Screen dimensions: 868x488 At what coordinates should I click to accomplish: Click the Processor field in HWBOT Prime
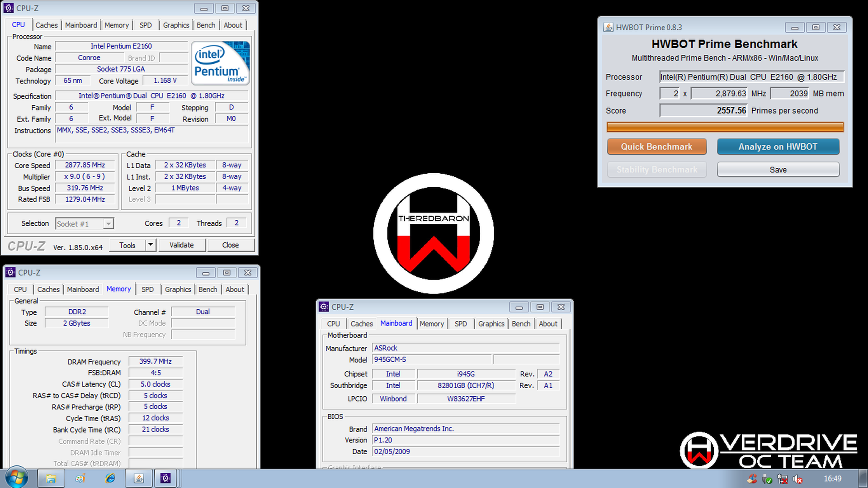pos(751,77)
